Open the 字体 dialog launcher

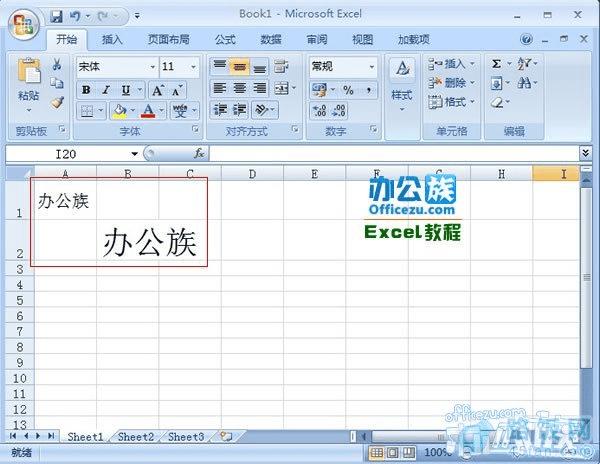[195, 129]
